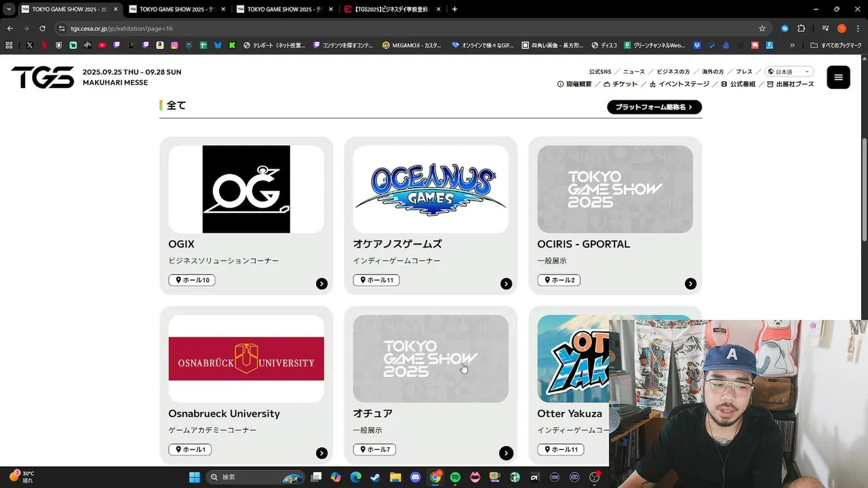
Task: Click オチュア card arrow icon
Action: pyautogui.click(x=506, y=453)
